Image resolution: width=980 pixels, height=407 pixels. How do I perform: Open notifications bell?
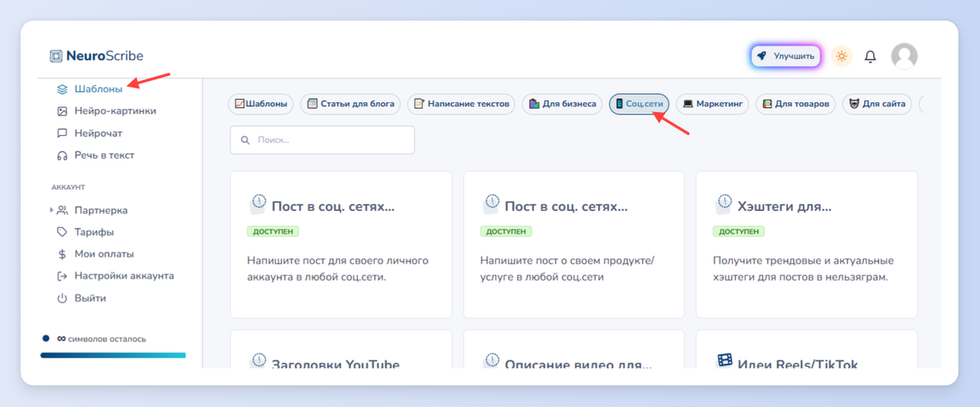point(871,56)
